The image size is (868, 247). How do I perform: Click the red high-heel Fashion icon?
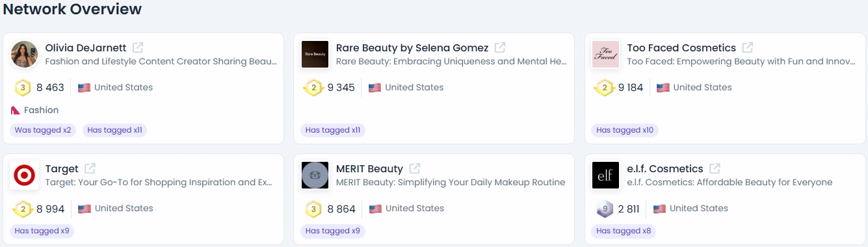coord(16,110)
